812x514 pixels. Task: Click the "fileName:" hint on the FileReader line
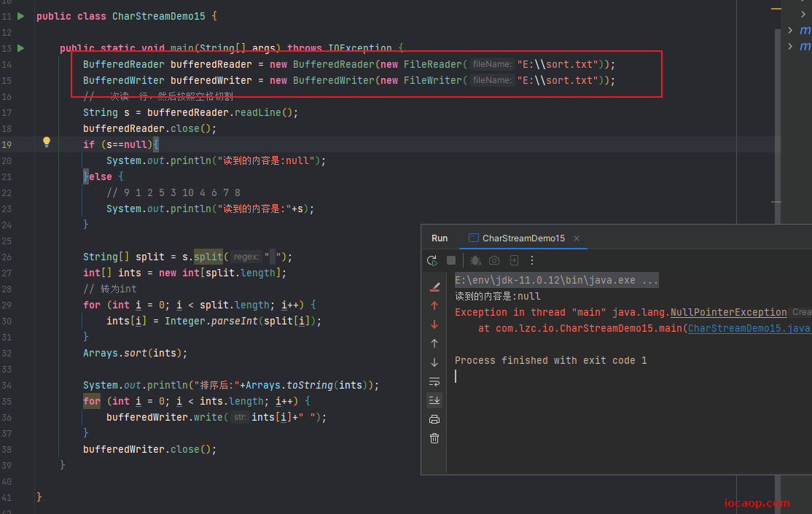(492, 64)
